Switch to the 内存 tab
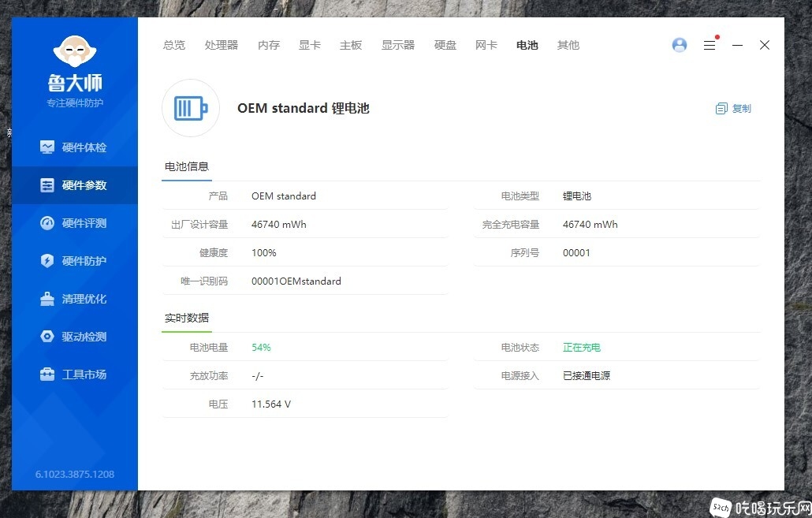 (269, 45)
